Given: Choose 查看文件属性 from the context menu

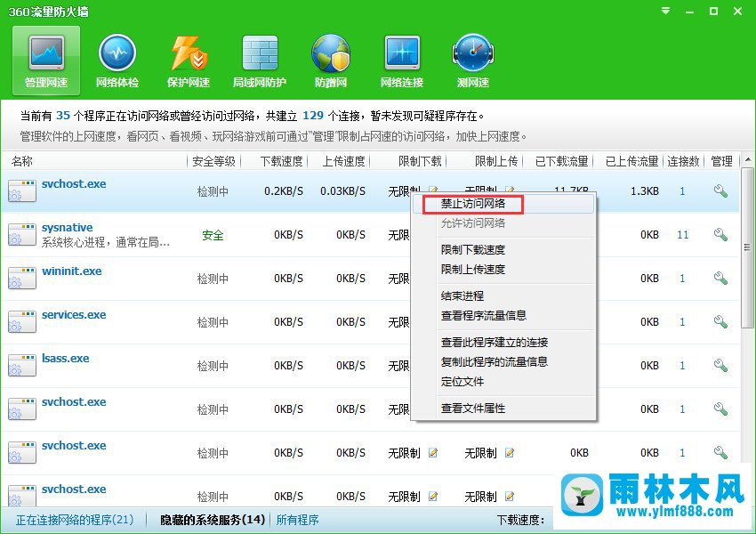Looking at the screenshot, I should (x=473, y=409).
